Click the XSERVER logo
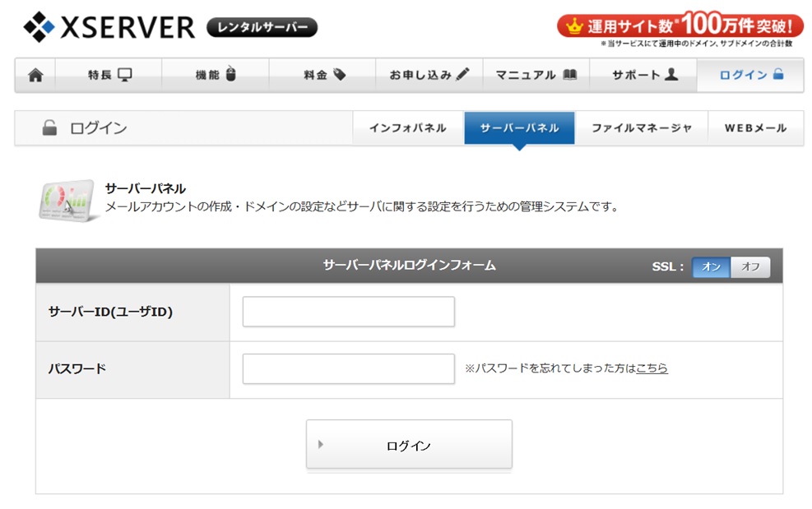Image resolution: width=812 pixels, height=509 pixels. [109, 27]
